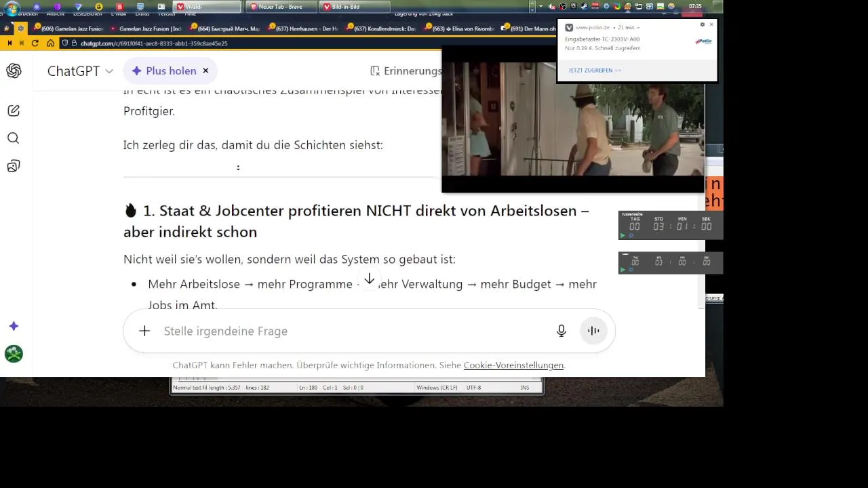The height and width of the screenshot is (488, 868).
Task: Select the active pinned ChatGPT tab
Action: point(20,28)
